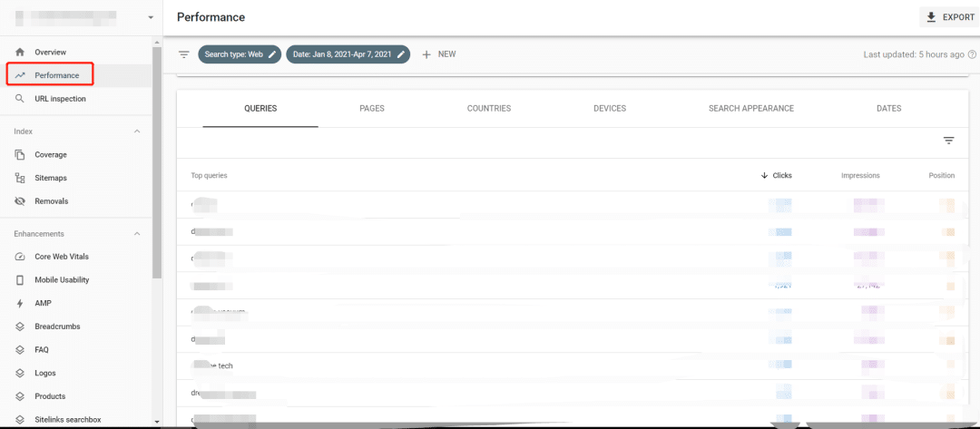Select the Sitemaps icon in sidebar
980x429 pixels.
click(x=20, y=179)
